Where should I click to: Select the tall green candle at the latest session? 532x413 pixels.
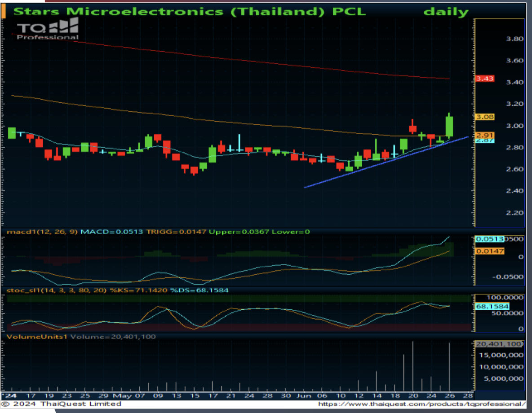pyautogui.click(x=449, y=126)
